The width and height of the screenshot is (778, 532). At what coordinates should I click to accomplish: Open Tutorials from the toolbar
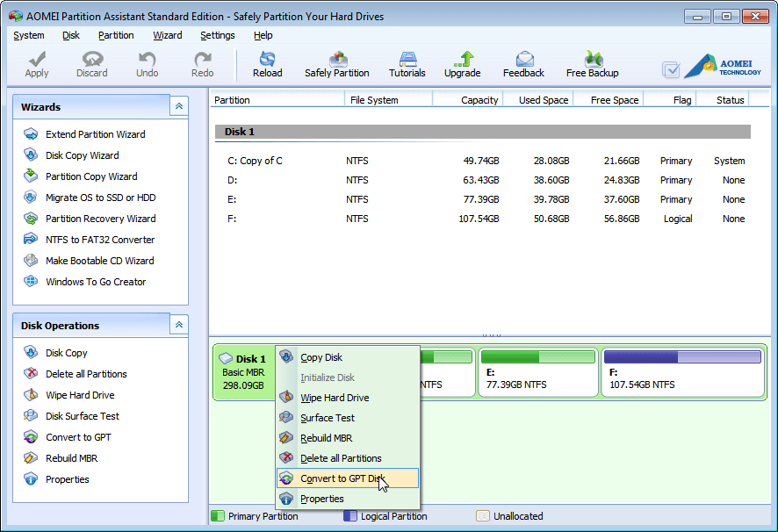pyautogui.click(x=407, y=63)
